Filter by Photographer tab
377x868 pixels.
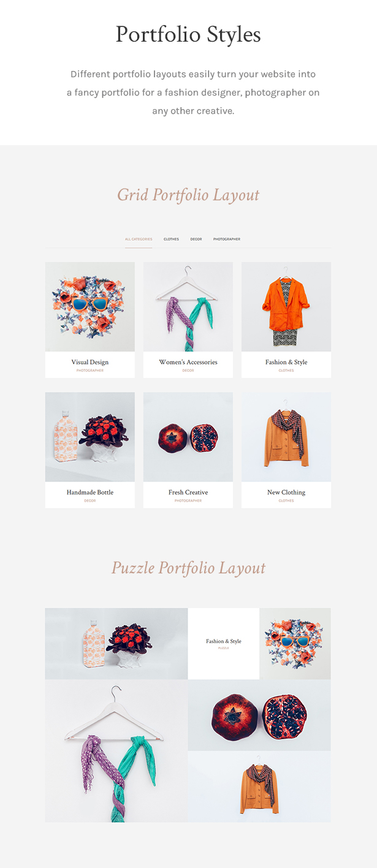(x=227, y=239)
